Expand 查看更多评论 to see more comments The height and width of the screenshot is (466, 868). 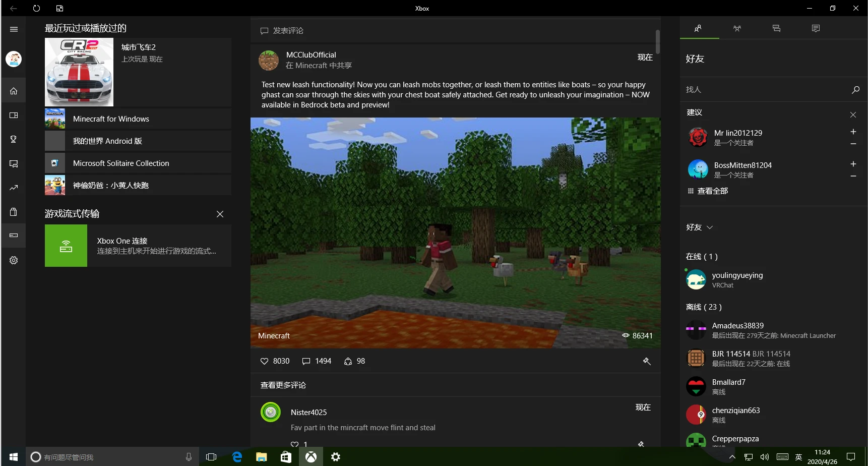[x=283, y=385]
